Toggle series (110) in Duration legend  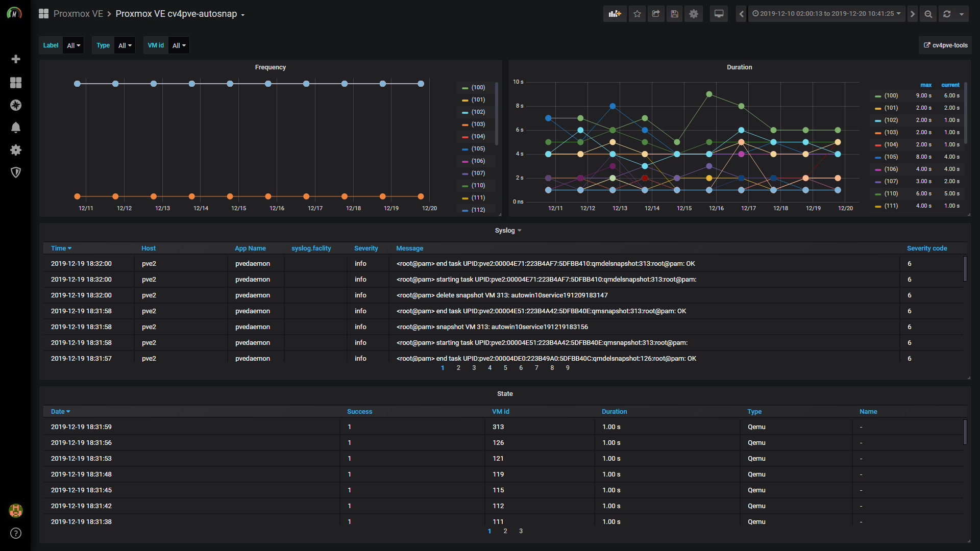(891, 194)
